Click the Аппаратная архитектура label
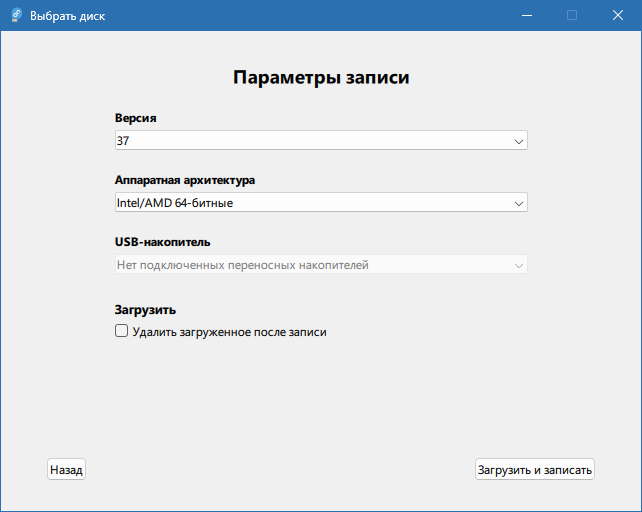 click(x=185, y=180)
